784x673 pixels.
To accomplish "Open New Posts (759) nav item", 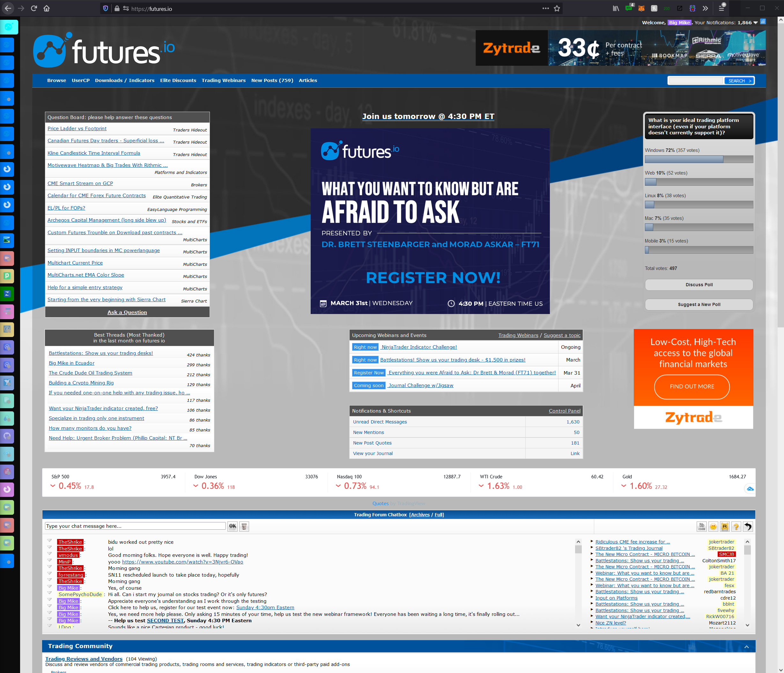I will (x=272, y=80).
